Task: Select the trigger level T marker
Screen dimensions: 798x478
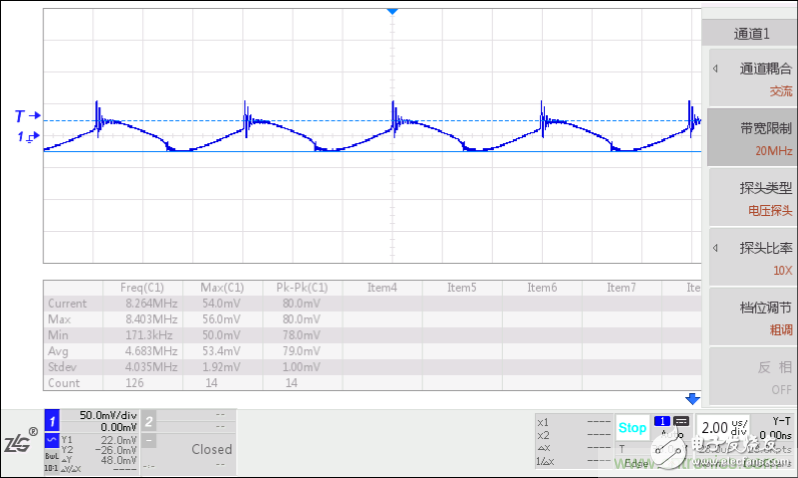Action: (x=27, y=115)
